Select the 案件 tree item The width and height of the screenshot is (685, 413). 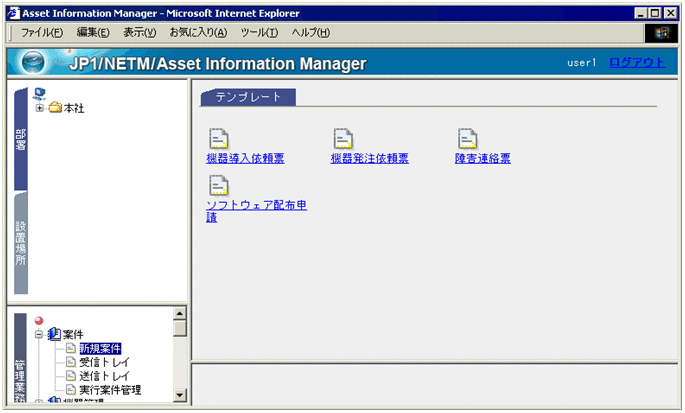(x=73, y=335)
